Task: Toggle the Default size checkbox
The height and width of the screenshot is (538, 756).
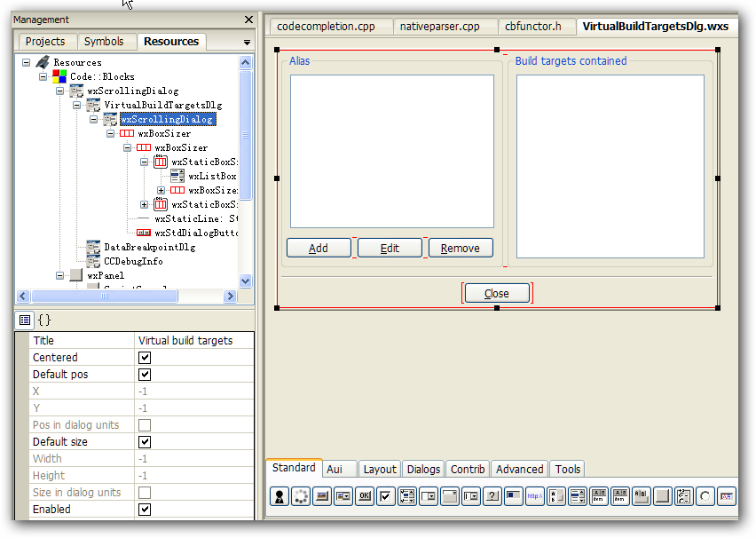Action: click(145, 442)
